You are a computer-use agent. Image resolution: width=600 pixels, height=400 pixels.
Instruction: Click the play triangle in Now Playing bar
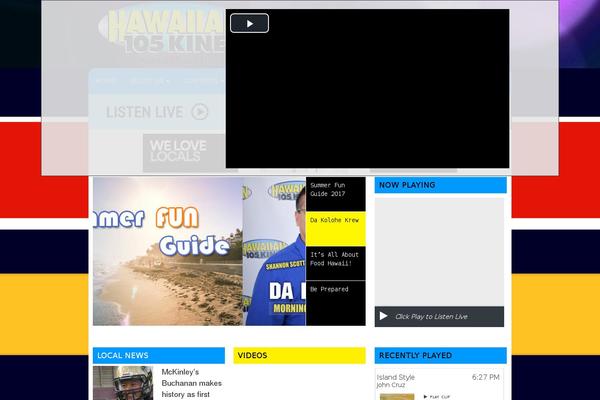click(x=383, y=316)
